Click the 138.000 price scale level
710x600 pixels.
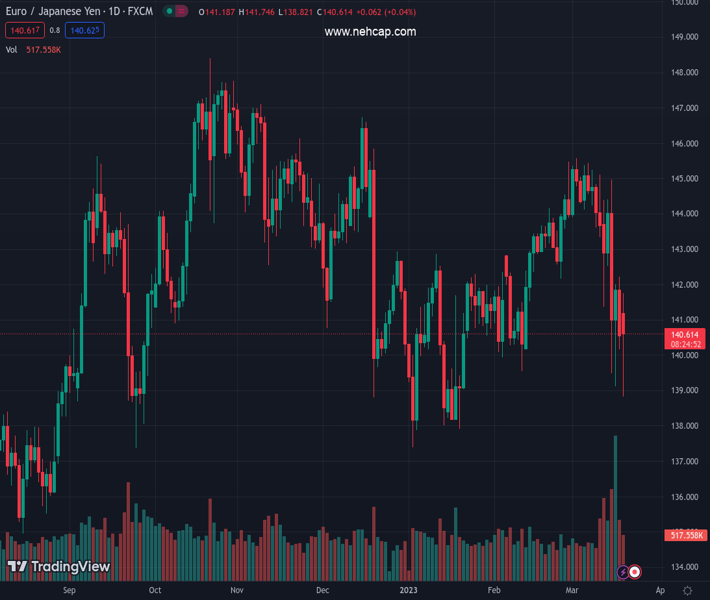point(684,426)
